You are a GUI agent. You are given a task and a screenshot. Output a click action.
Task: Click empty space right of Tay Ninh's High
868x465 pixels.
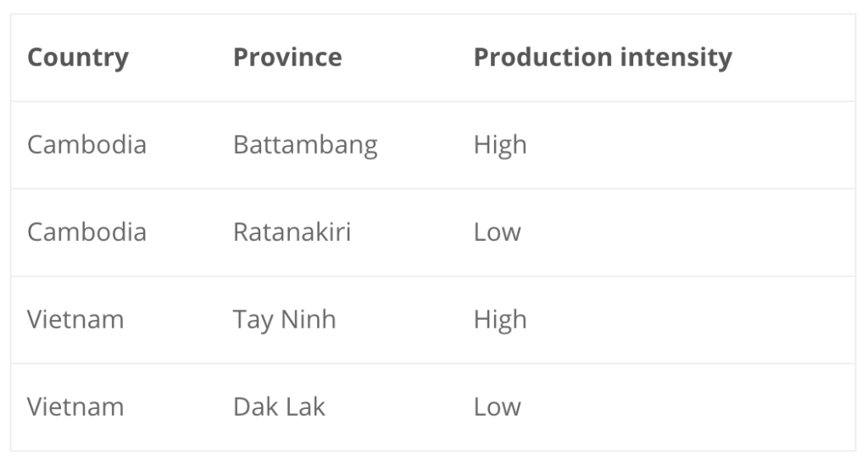tap(691, 321)
